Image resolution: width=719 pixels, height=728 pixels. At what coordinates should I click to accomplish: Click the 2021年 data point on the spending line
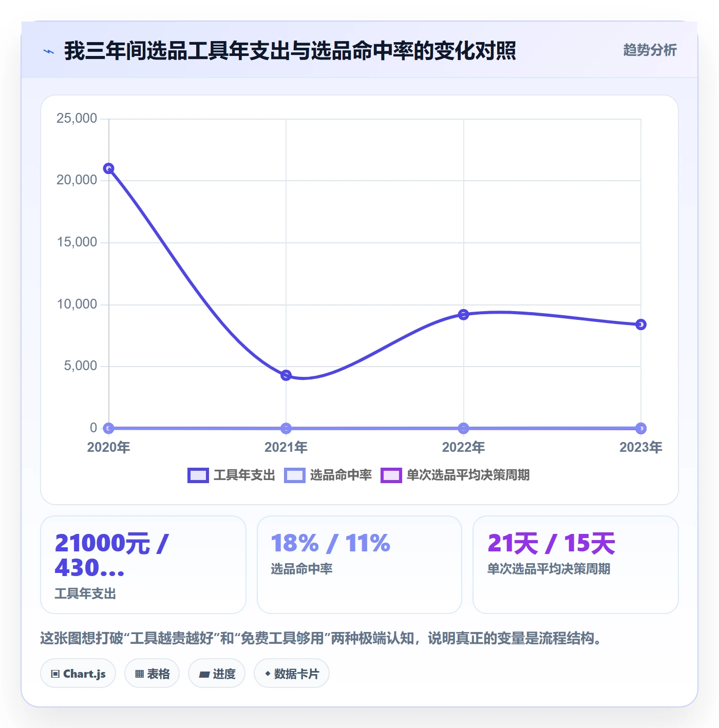(286, 375)
